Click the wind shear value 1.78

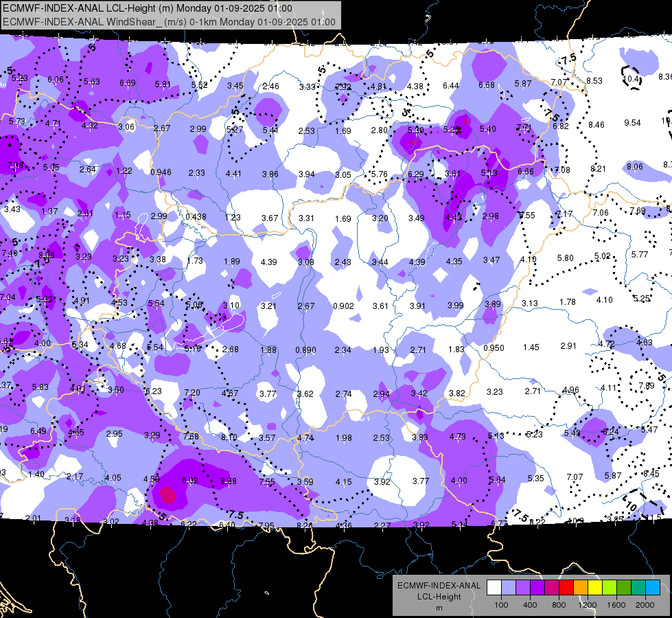click(x=568, y=302)
